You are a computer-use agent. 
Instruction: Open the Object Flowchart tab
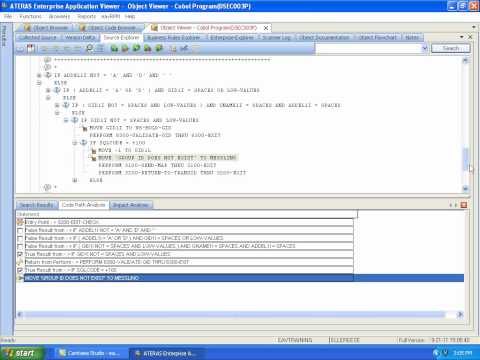click(x=377, y=38)
